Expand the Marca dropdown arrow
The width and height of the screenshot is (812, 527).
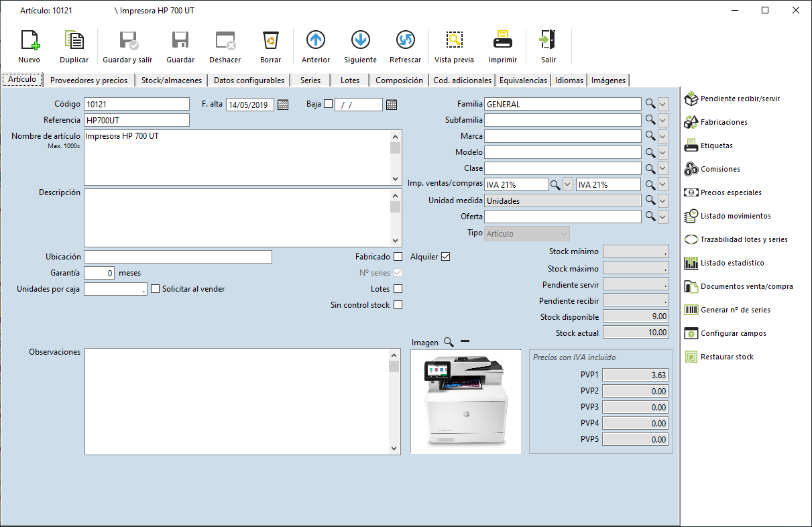tap(662, 136)
